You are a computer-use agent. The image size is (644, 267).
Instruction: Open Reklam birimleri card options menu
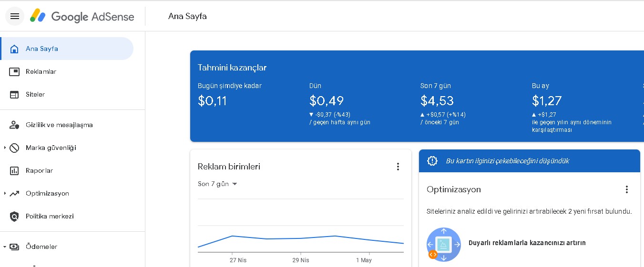pyautogui.click(x=398, y=167)
